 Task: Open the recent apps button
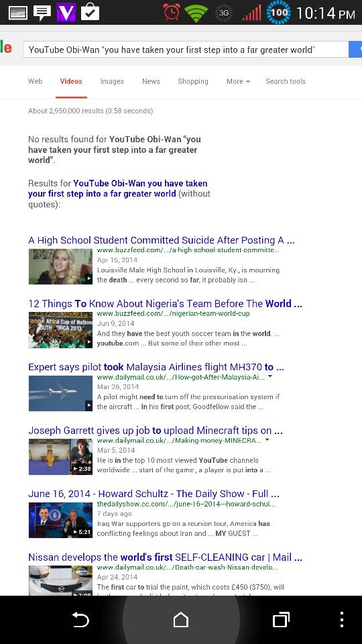click(281, 619)
